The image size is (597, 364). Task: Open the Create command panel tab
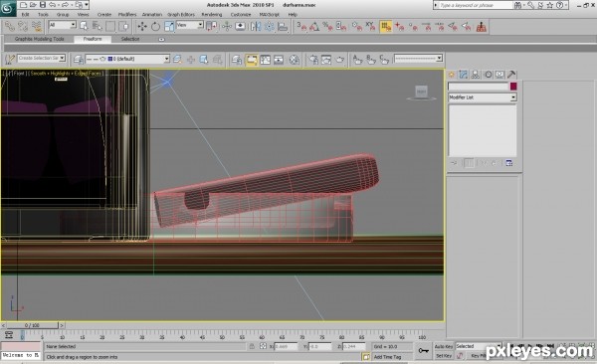(x=452, y=75)
